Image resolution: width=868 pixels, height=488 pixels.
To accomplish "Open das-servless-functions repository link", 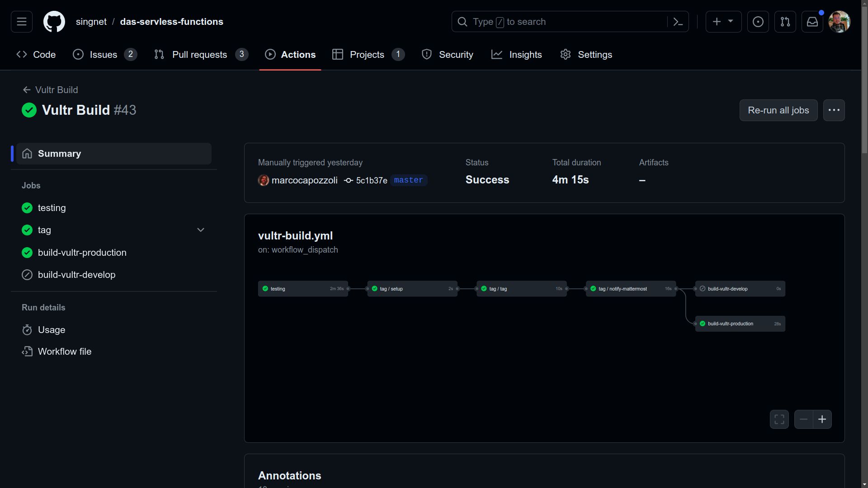I will [172, 22].
